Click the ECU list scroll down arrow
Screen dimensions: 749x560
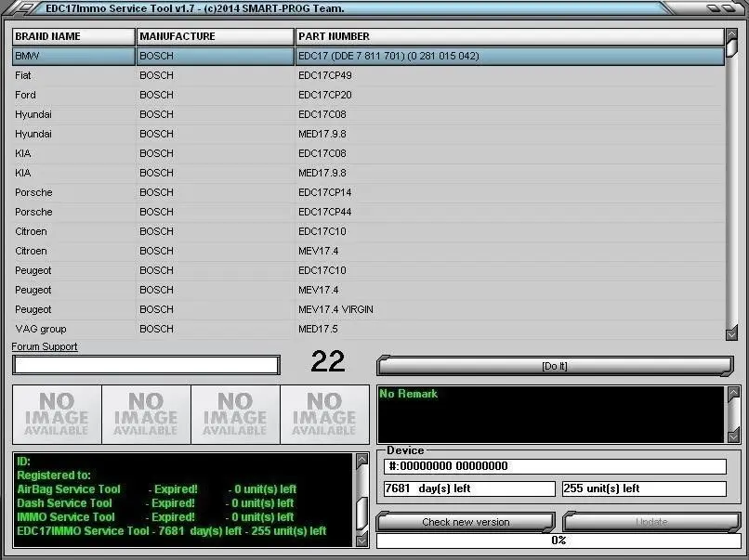[x=731, y=334]
